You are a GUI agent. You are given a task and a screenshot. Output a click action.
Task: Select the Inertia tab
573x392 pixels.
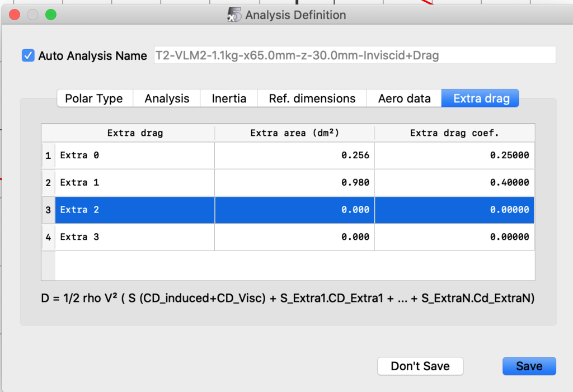(x=229, y=98)
